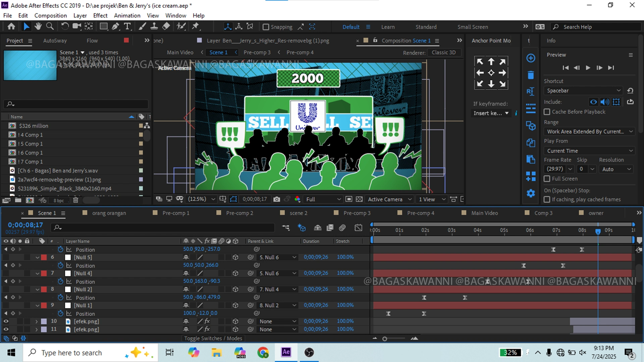Switch to orang orangan timeline tab
Viewport: 644px width, 362px height.
coord(109,213)
